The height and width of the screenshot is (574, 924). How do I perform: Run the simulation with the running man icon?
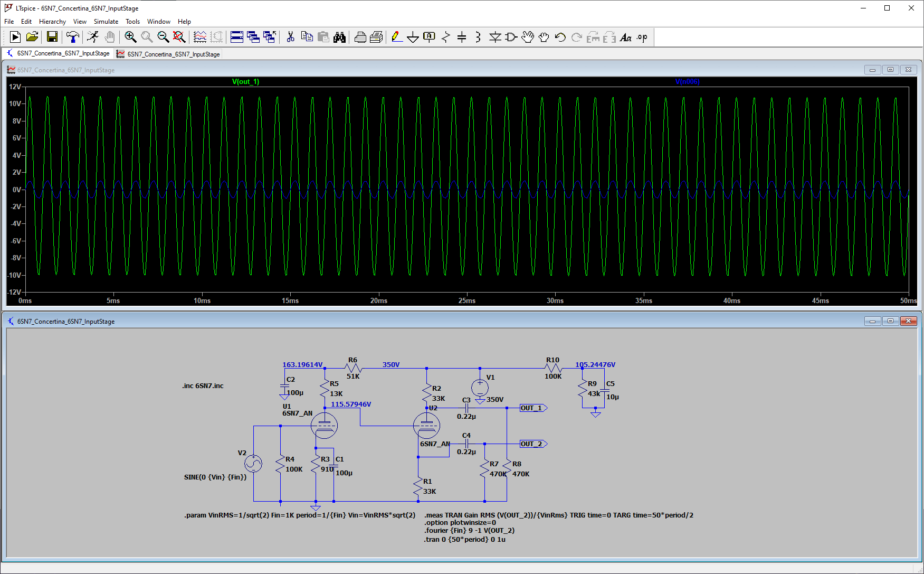pos(93,37)
